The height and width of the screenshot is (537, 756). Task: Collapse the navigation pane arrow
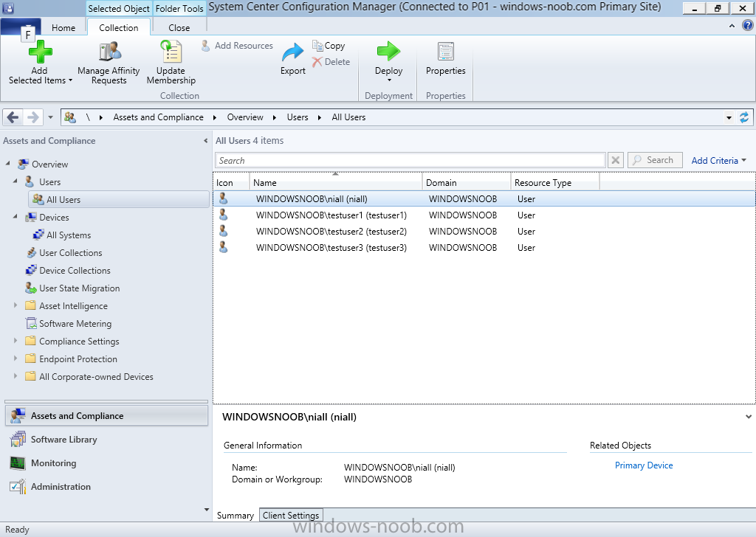[206, 141]
